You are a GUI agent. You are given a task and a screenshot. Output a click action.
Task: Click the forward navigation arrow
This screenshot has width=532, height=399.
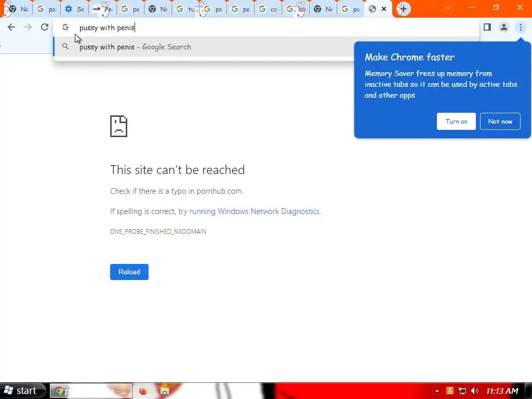tap(28, 27)
